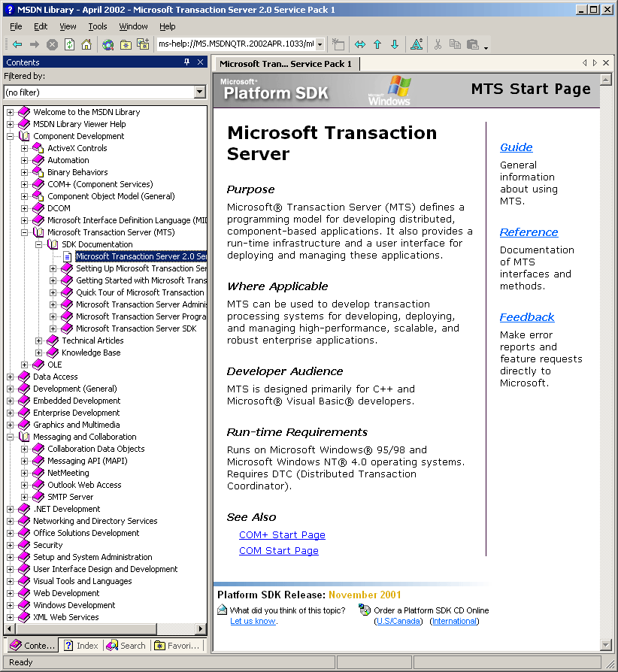Pin the Contents panel with the pushpin
The width and height of the screenshot is (618, 672).
click(x=187, y=62)
